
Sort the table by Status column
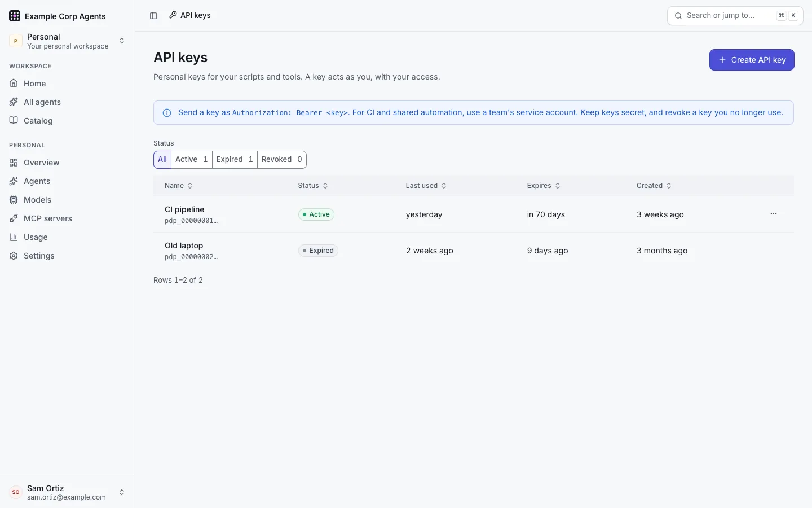click(313, 186)
